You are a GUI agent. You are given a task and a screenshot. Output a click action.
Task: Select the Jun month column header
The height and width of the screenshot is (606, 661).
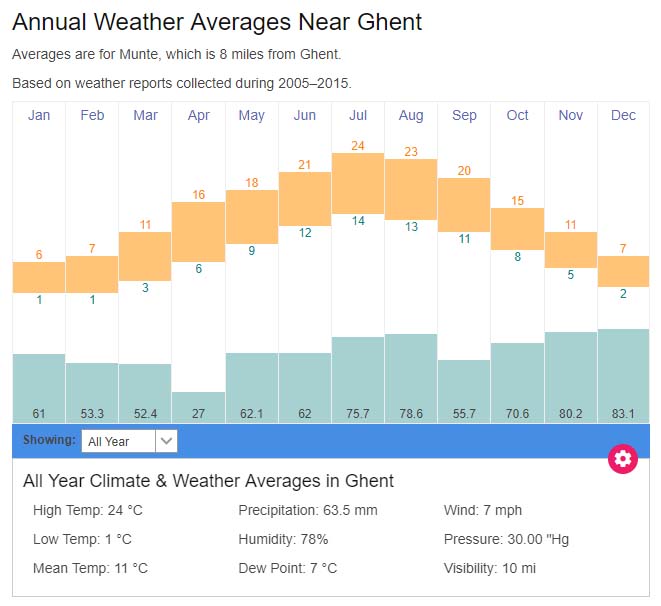(305, 116)
